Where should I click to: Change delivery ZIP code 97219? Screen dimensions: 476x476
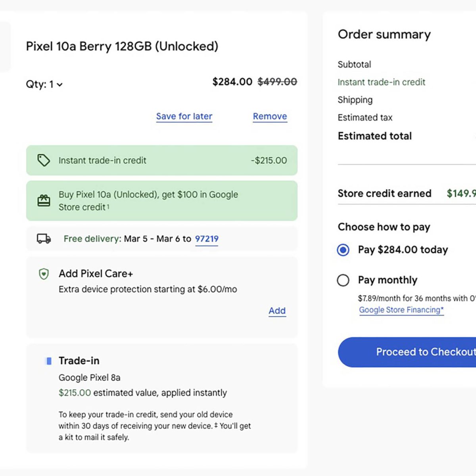[206, 239]
